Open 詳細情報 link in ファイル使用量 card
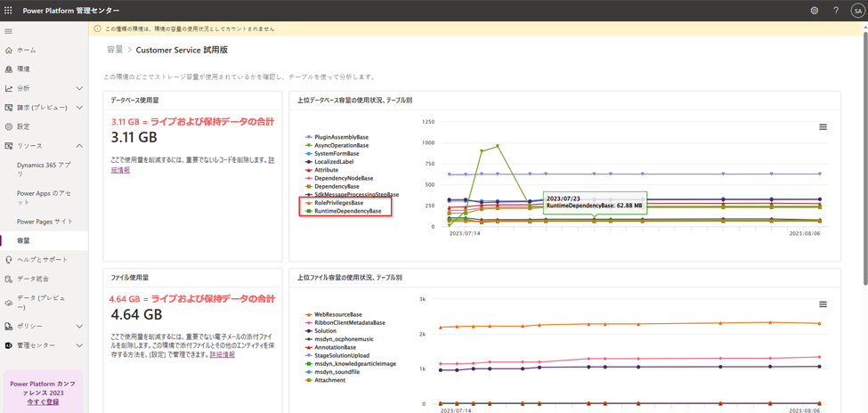 coord(224,354)
